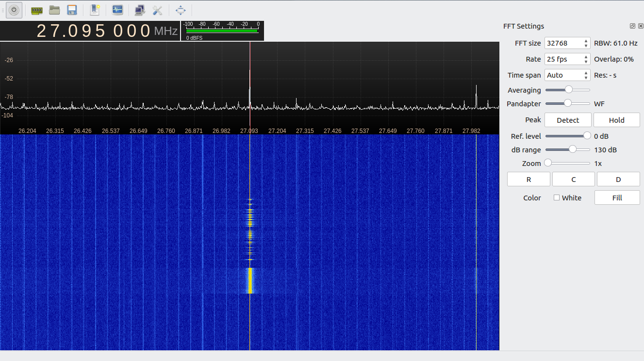Toggle full screen with the arrows icon
This screenshot has height=361, width=644.
(x=180, y=10)
